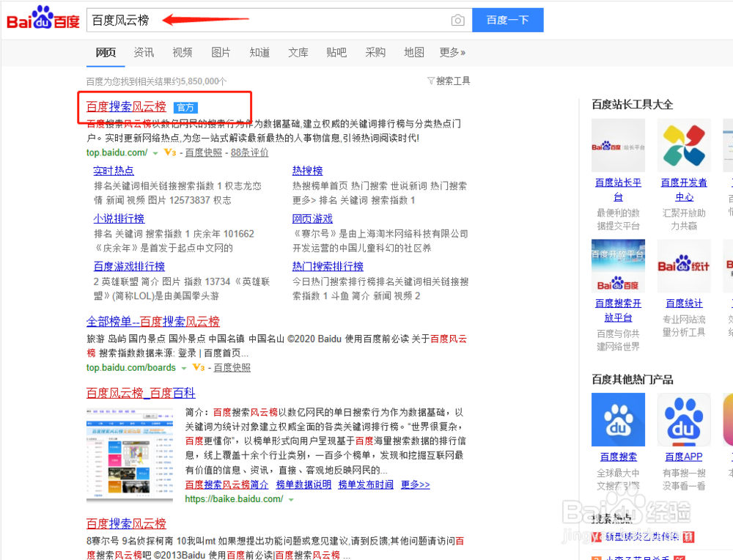Image resolution: width=733 pixels, height=560 pixels.
Task: Open 百度搜索风云榜 official result
Action: (x=126, y=106)
